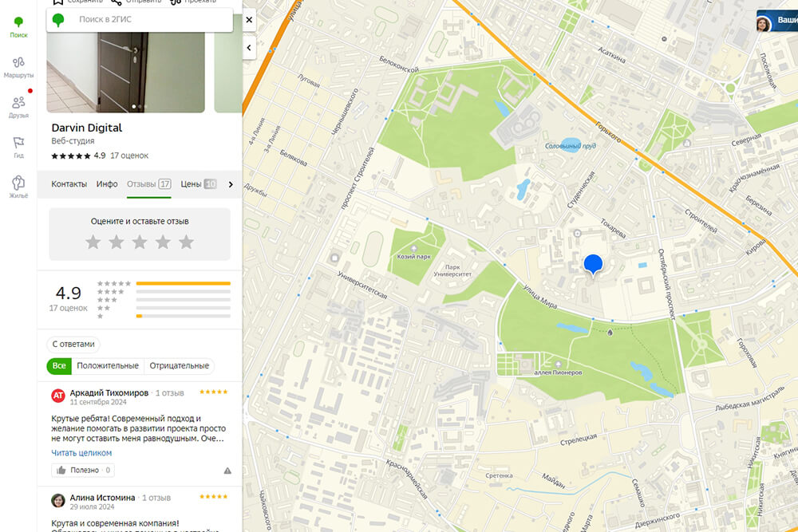Click проспект Строителей label on map
Screen dimensions: 798x532
click(357, 178)
